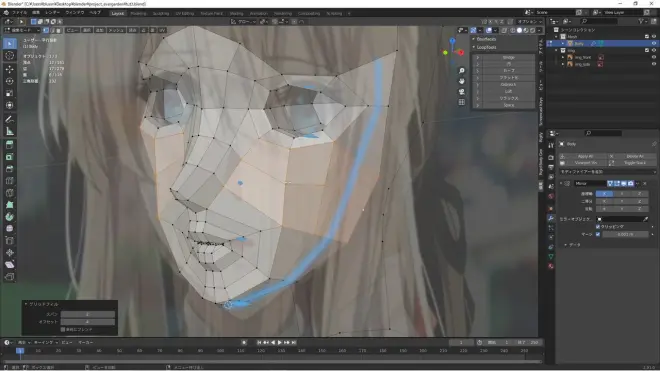This screenshot has width=660, height=371.
Task: Select the Rotate tool
Action: [10, 81]
